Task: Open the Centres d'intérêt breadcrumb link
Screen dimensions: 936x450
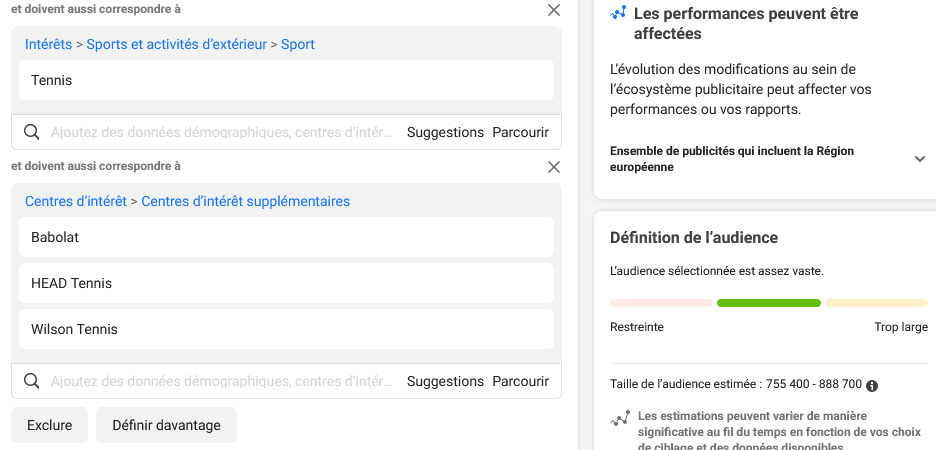Action: click(x=76, y=201)
